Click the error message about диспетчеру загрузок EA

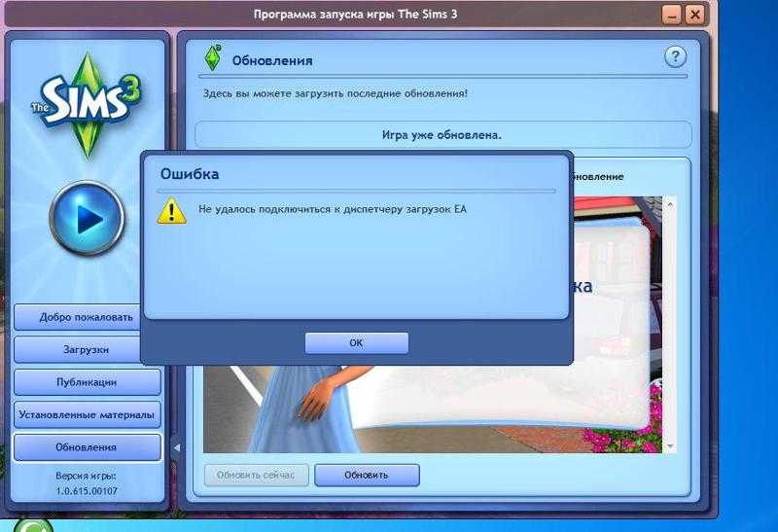click(333, 209)
